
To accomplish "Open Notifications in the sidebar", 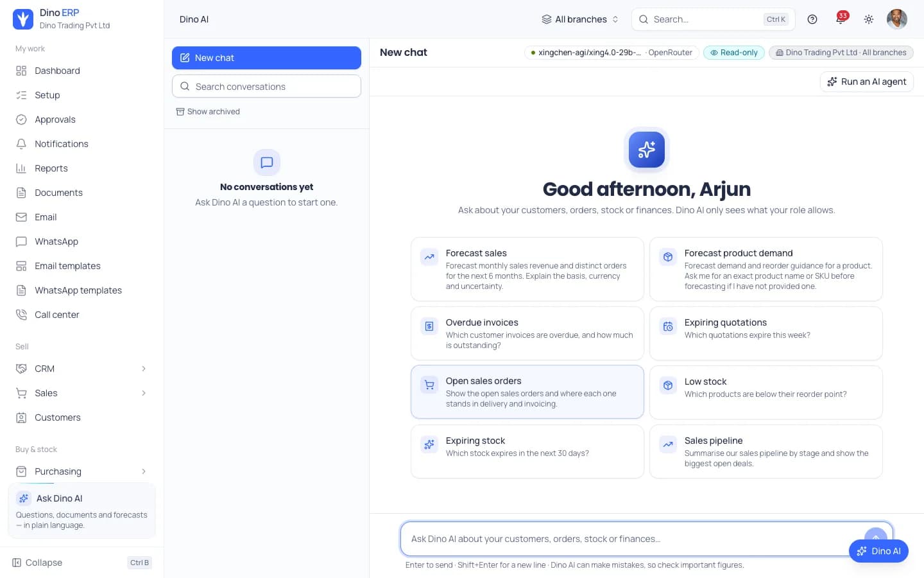I will coord(82,144).
